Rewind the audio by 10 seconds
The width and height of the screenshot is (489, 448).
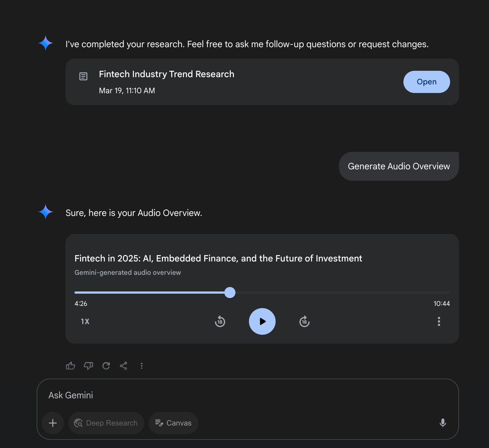tap(220, 321)
